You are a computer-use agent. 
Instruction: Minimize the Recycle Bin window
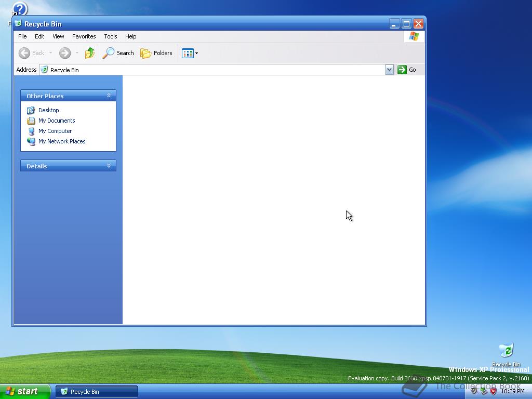point(394,24)
